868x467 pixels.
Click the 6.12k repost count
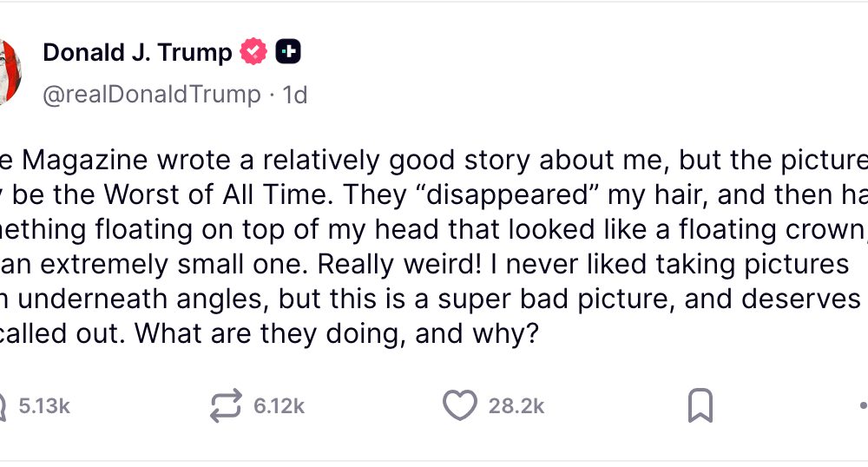(x=279, y=405)
